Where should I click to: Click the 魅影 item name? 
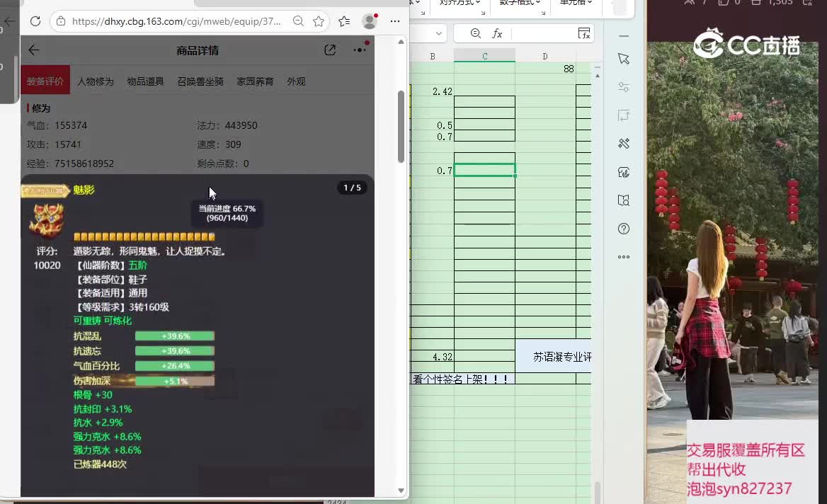[84, 190]
